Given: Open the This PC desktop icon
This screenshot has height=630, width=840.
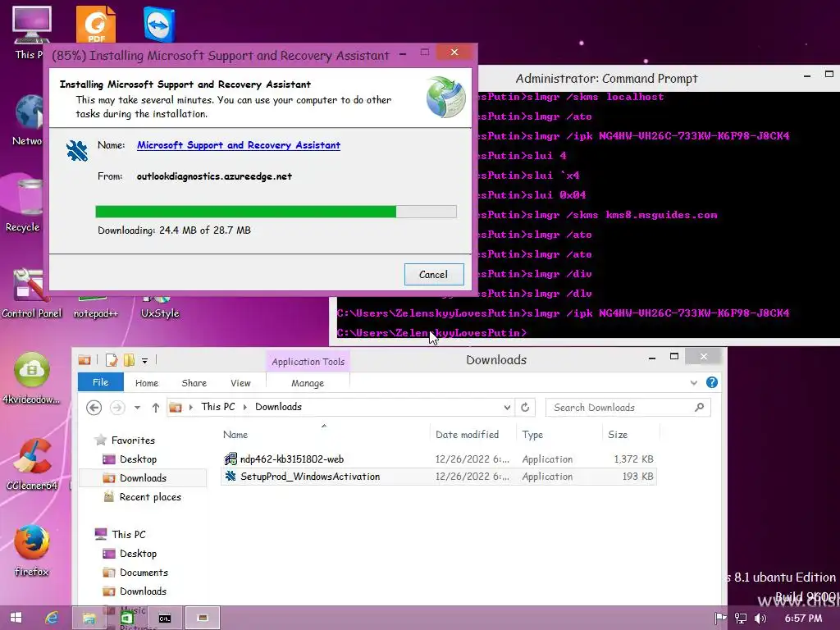Looking at the screenshot, I should coord(31,32).
